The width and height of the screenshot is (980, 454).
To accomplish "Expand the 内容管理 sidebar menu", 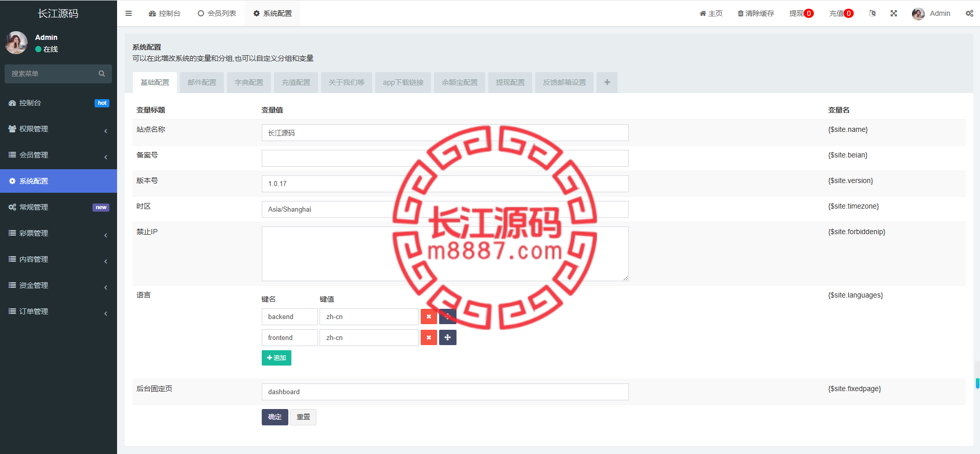I will click(x=58, y=259).
